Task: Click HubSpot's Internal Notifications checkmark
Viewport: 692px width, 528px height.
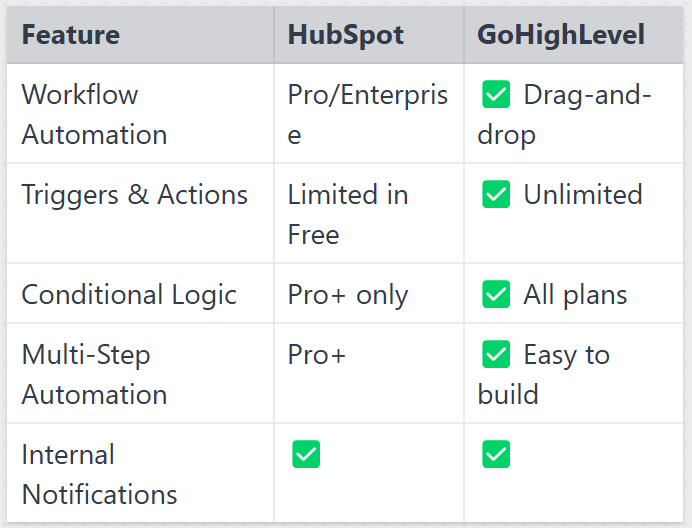Action: tap(306, 454)
